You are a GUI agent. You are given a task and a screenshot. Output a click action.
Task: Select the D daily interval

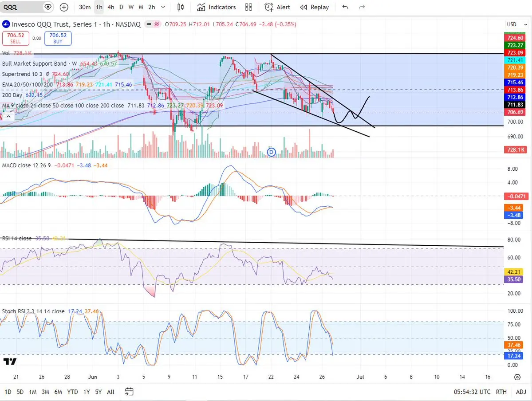click(x=121, y=7)
